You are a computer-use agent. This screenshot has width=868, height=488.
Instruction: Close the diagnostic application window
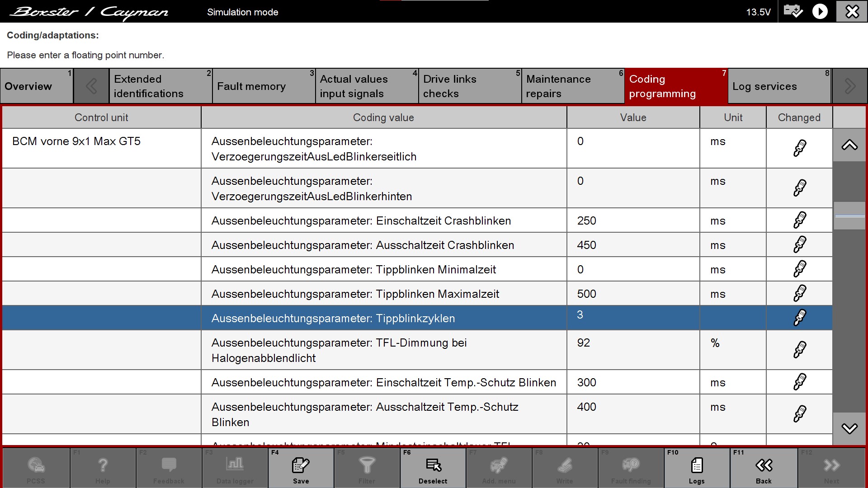click(852, 11)
